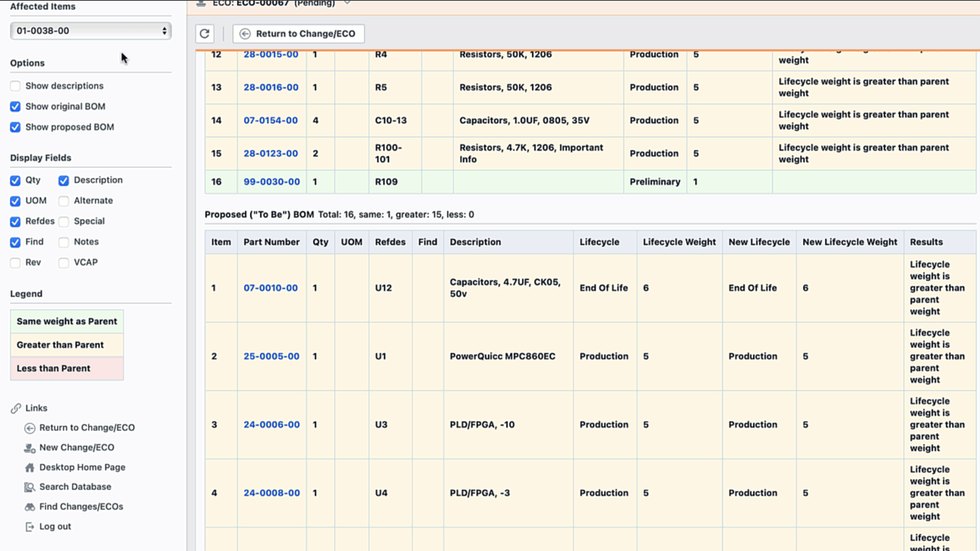
Task: Click the Search Database icon
Action: click(x=30, y=487)
